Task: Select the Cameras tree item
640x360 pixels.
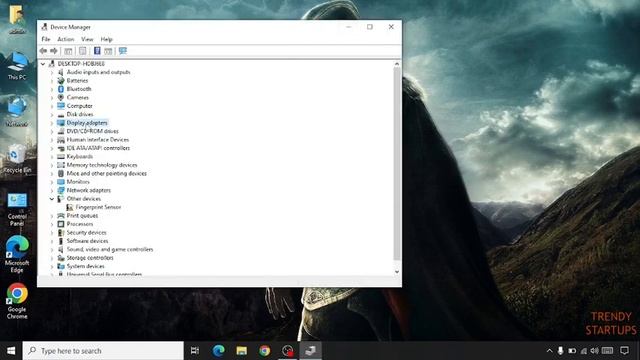Action: point(78,97)
